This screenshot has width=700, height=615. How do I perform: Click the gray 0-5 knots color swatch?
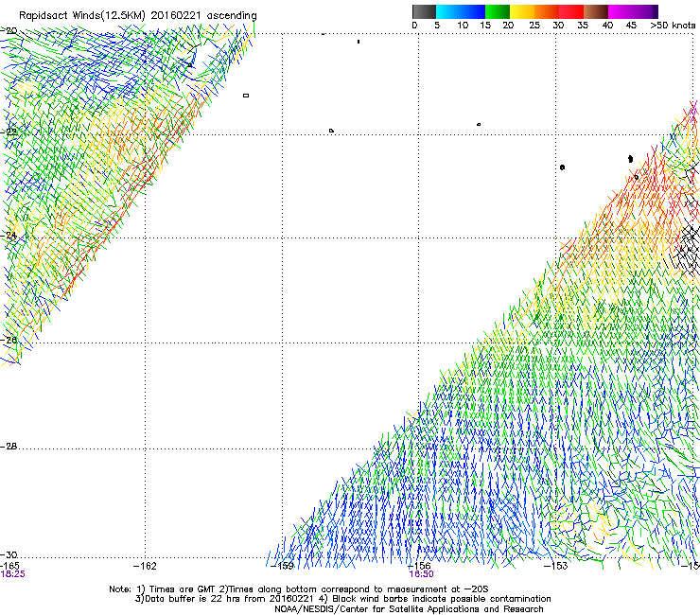tap(424, 11)
